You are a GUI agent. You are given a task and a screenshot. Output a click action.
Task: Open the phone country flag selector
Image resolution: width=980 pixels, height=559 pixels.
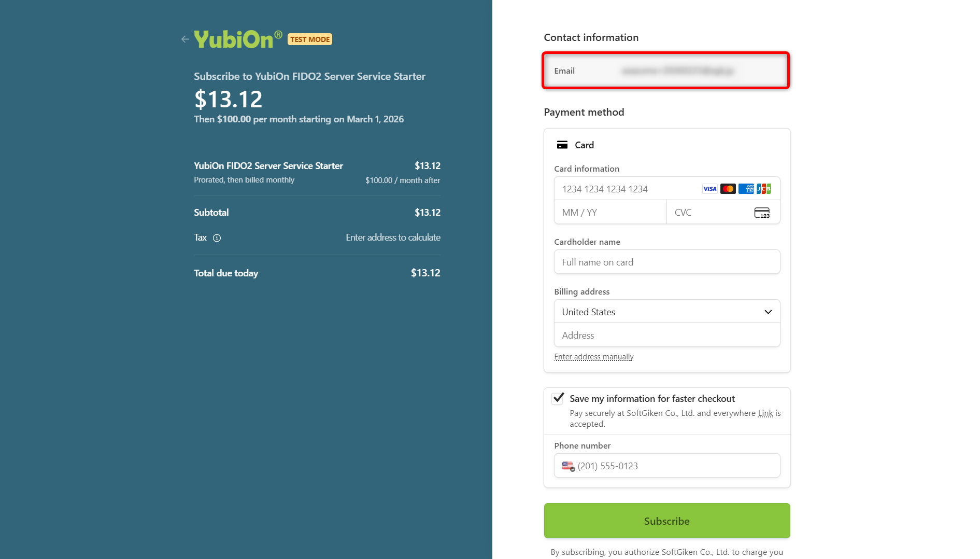tap(568, 466)
